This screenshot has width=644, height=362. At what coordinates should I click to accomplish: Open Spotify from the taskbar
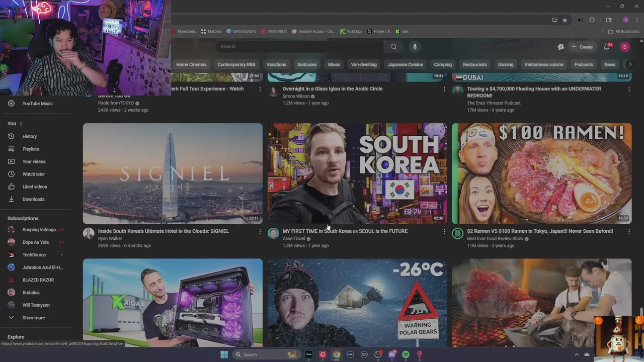coord(406,354)
